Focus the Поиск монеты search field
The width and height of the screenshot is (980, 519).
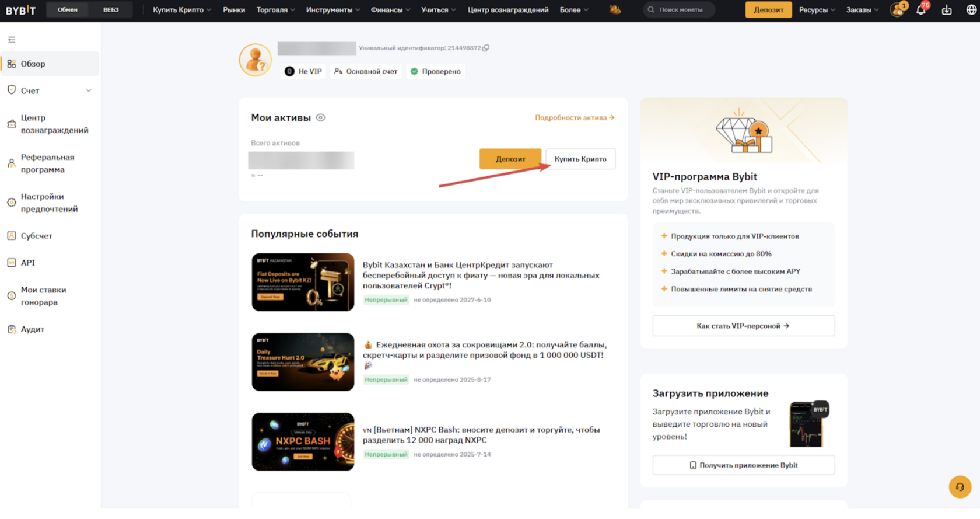679,10
